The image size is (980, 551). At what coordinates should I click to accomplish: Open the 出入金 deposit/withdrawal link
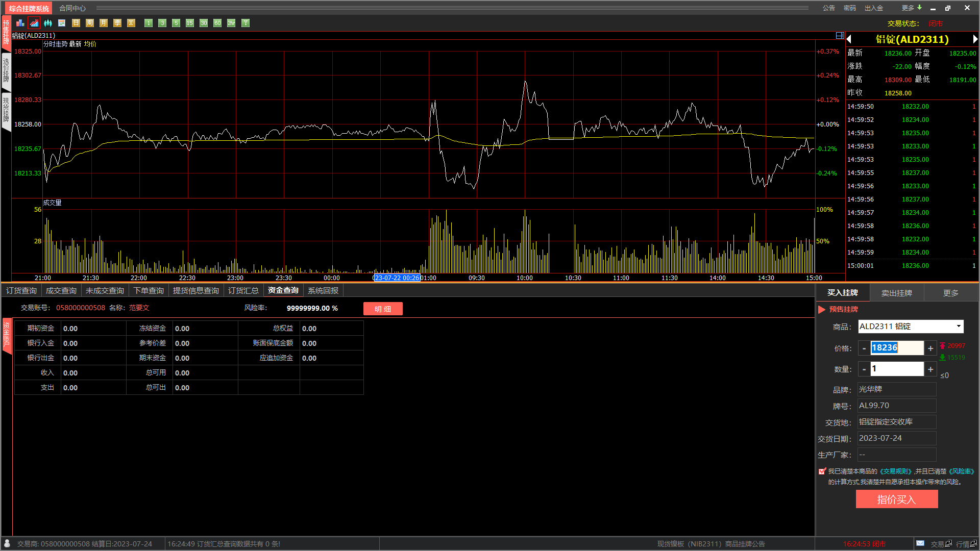pyautogui.click(x=874, y=8)
